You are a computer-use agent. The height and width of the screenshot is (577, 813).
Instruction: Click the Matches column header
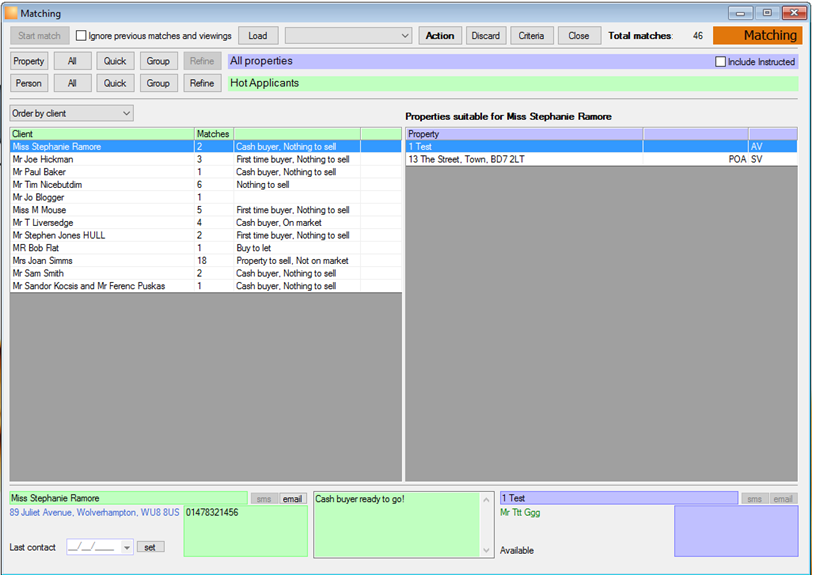tap(214, 134)
